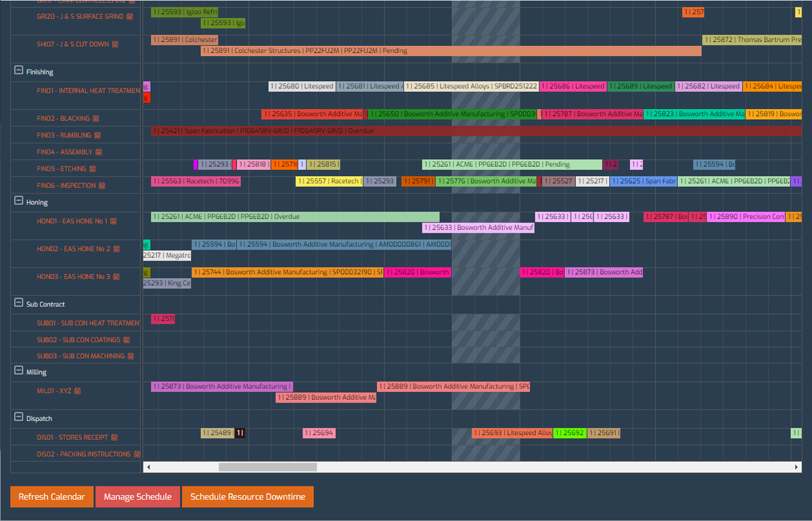The height and width of the screenshot is (521, 812).
Task: Select 25787 Bosworth bar in Blacking row
Action: point(591,114)
